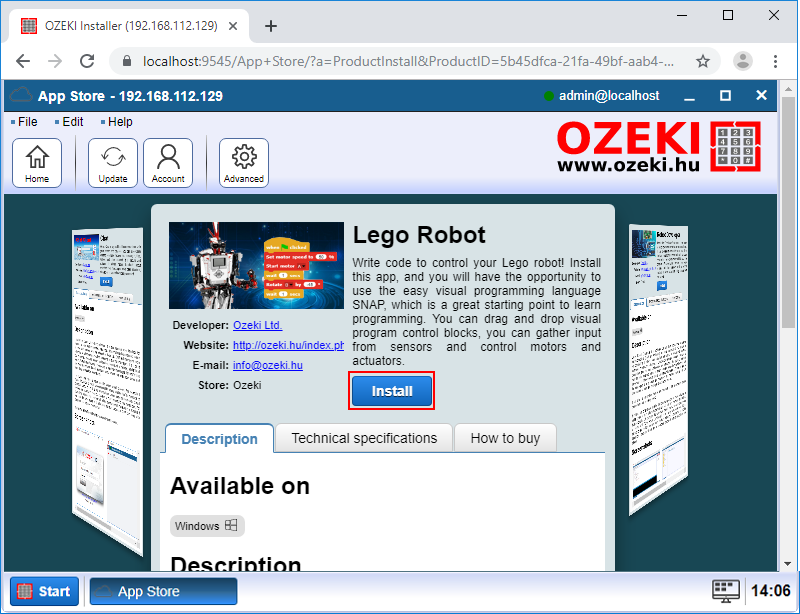Click the scrollbar down arrow
The height and width of the screenshot is (614, 800).
(x=788, y=564)
